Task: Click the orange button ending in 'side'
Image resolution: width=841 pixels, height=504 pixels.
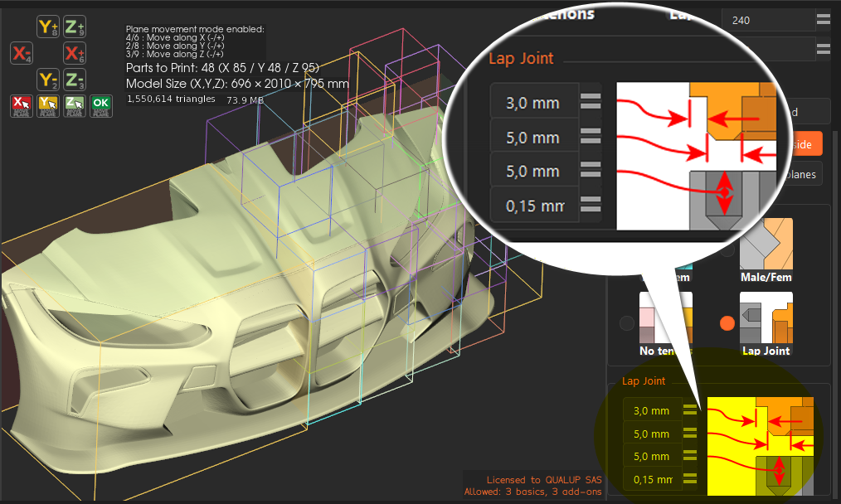Action: [807, 144]
